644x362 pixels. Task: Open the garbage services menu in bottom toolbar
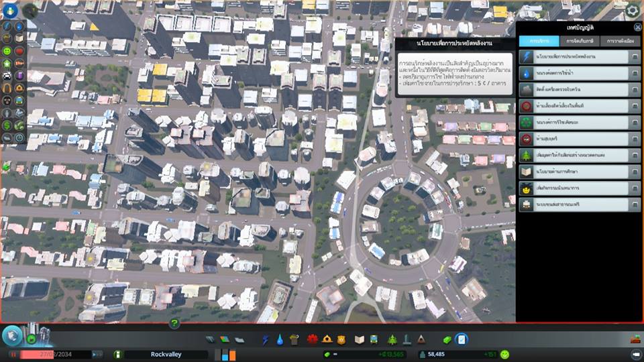pyautogui.click(x=294, y=339)
